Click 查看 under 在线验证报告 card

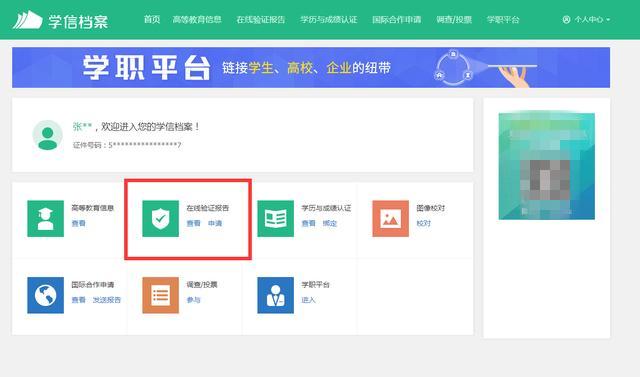(x=193, y=223)
